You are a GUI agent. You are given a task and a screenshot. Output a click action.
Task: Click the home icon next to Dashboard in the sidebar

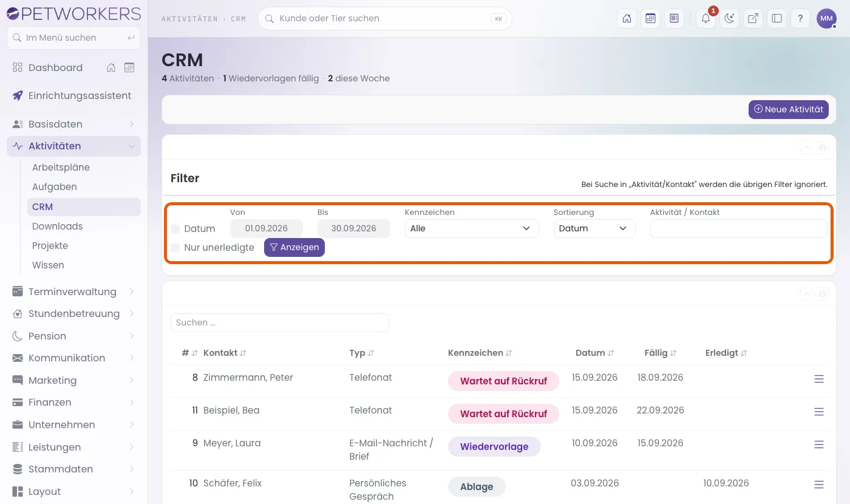(111, 67)
